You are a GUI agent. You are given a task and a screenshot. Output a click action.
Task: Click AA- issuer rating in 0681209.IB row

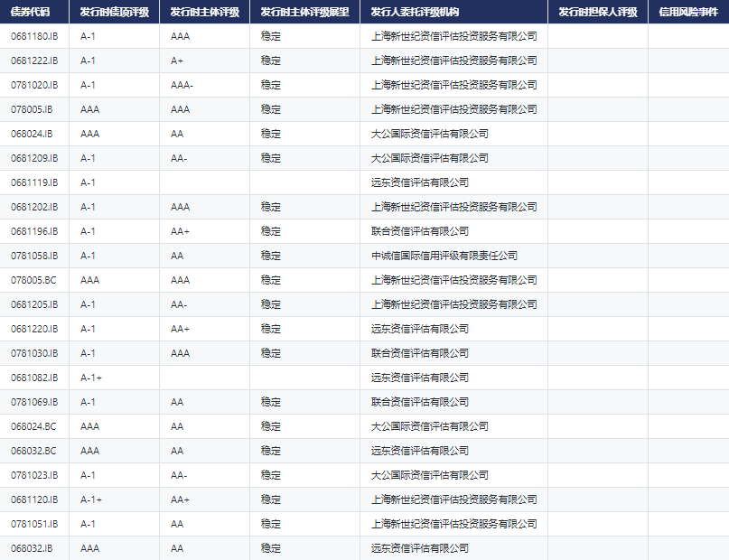pos(179,158)
